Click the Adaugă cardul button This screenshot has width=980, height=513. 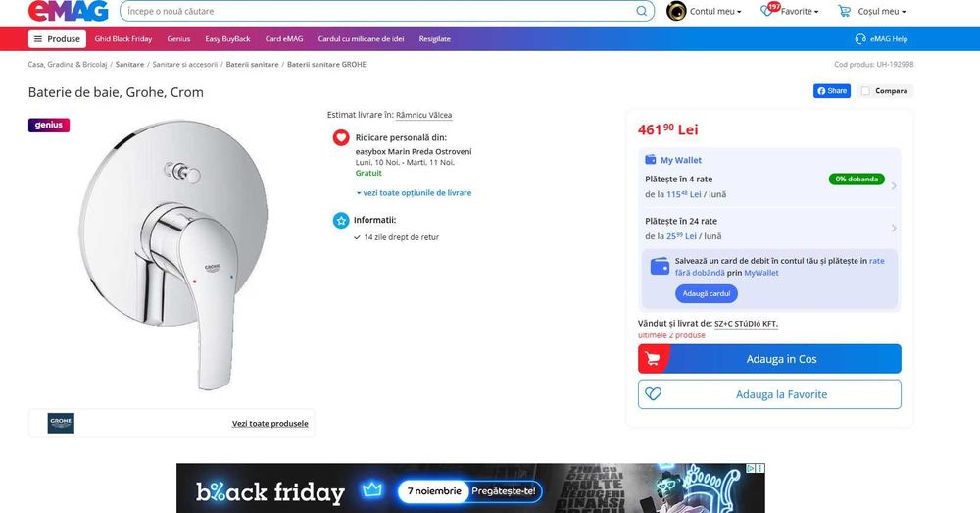coord(707,293)
